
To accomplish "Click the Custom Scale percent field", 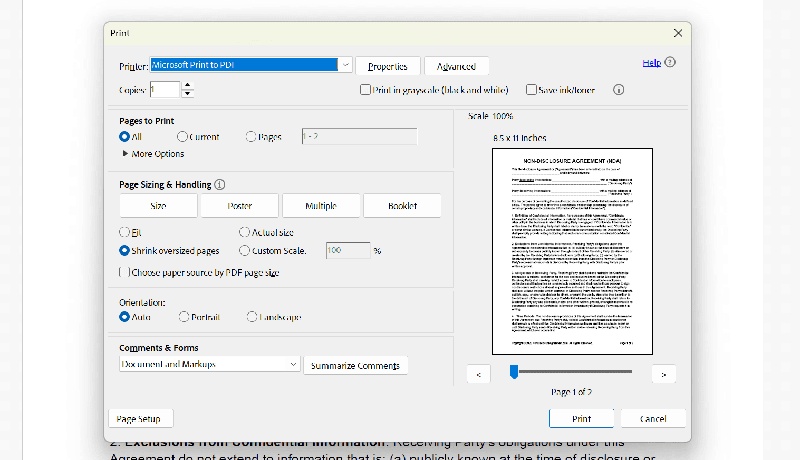I will [348, 250].
